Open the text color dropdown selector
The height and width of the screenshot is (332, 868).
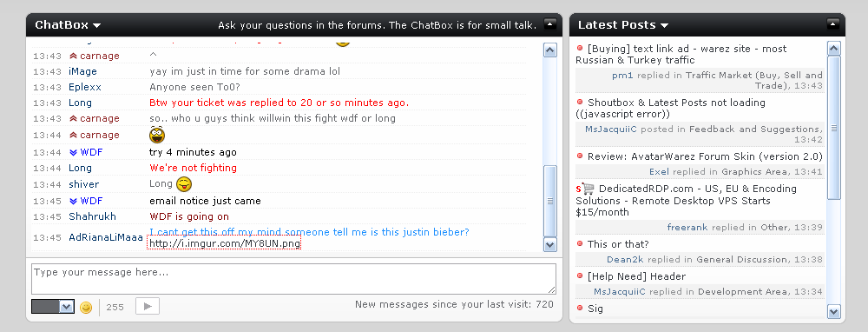click(53, 307)
